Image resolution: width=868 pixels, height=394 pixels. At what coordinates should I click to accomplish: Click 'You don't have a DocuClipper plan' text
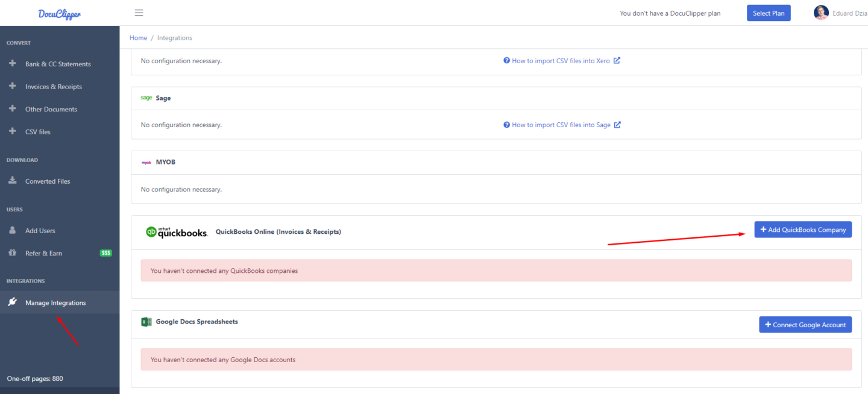pyautogui.click(x=670, y=13)
